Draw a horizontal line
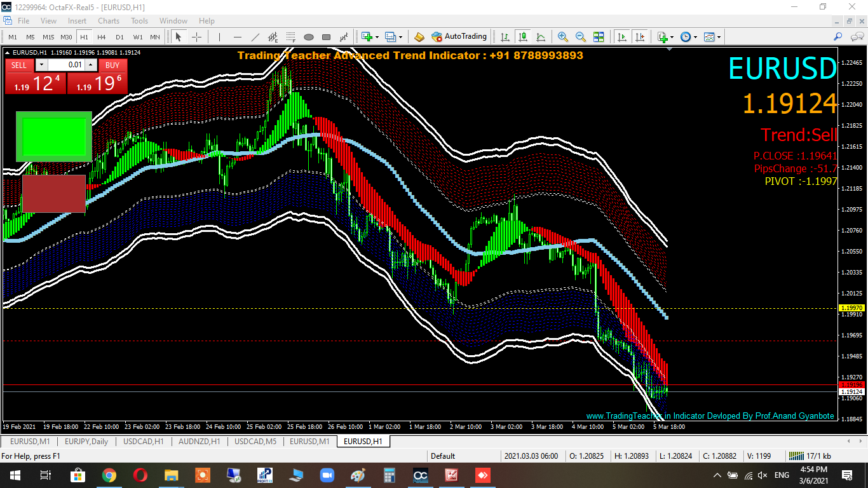Image resolution: width=868 pixels, height=488 pixels. tap(237, 37)
